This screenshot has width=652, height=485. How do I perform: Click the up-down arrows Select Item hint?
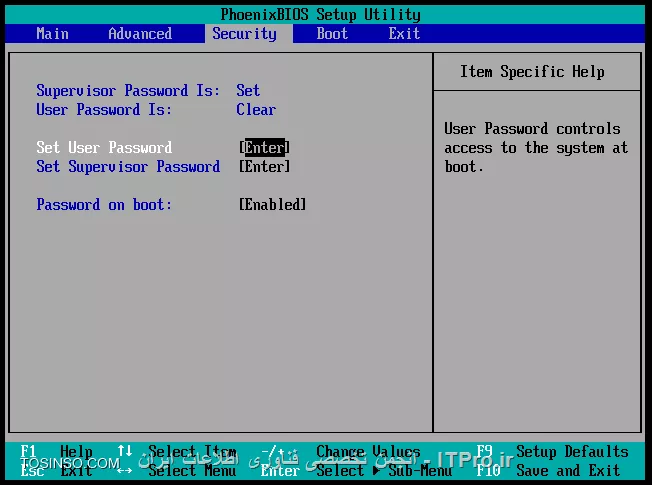click(177, 452)
